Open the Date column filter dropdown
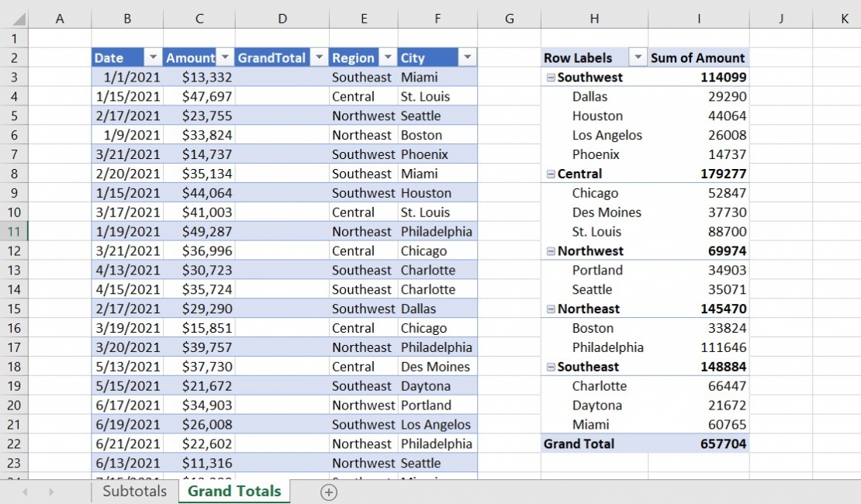 (x=153, y=57)
